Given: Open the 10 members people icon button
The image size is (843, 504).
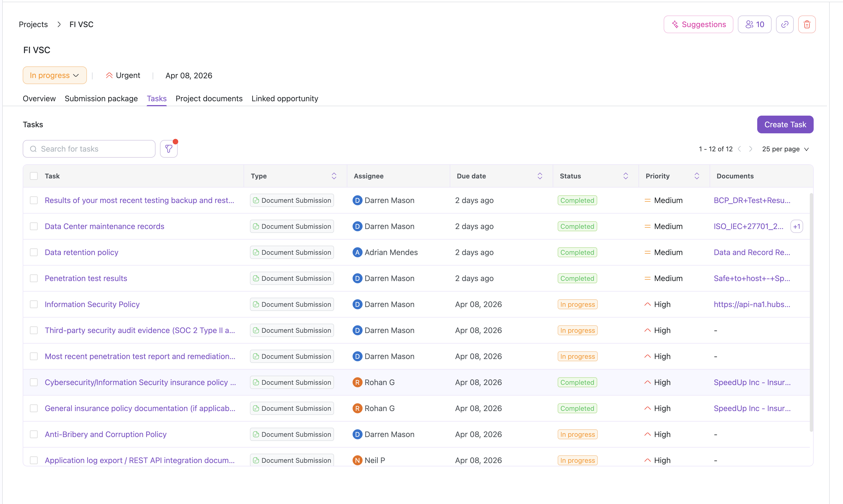Looking at the screenshot, I should click(x=754, y=24).
